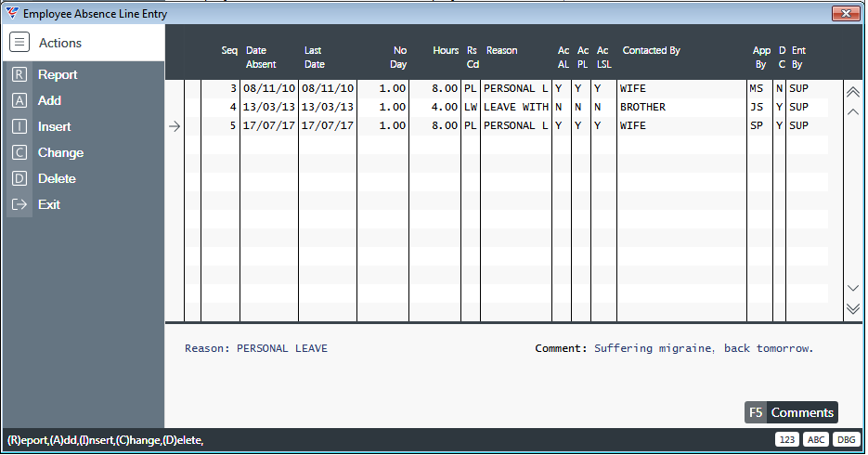Select the Add action

point(49,100)
